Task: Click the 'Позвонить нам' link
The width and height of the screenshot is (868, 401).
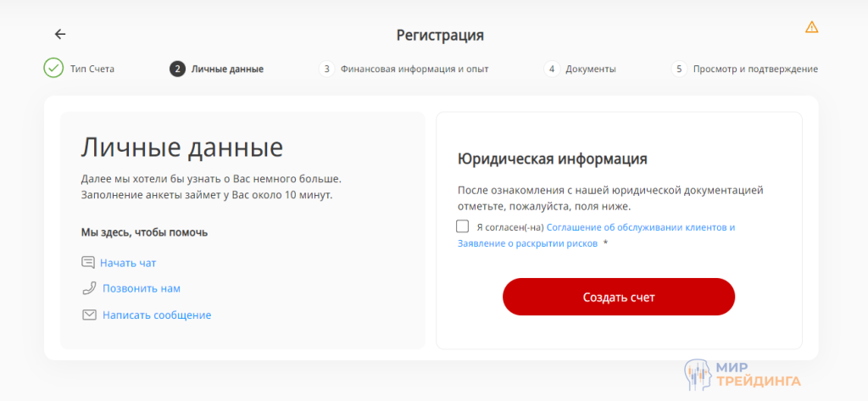Action: click(142, 288)
